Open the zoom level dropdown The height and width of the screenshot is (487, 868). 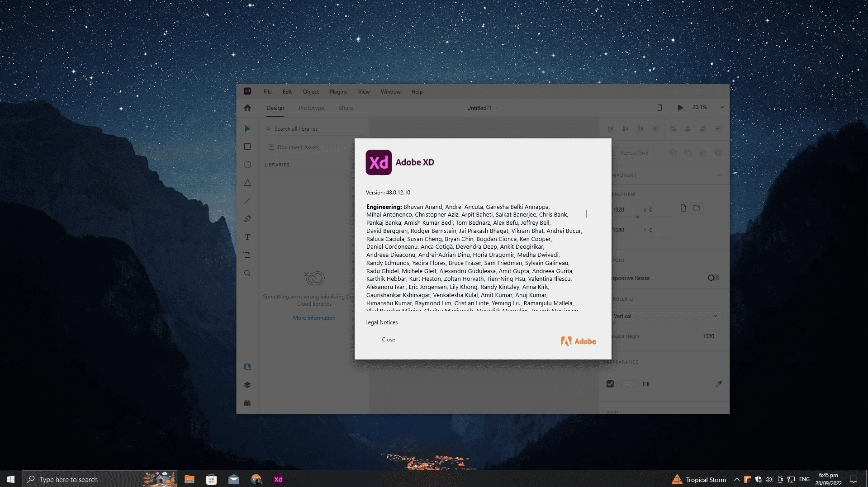pos(722,108)
